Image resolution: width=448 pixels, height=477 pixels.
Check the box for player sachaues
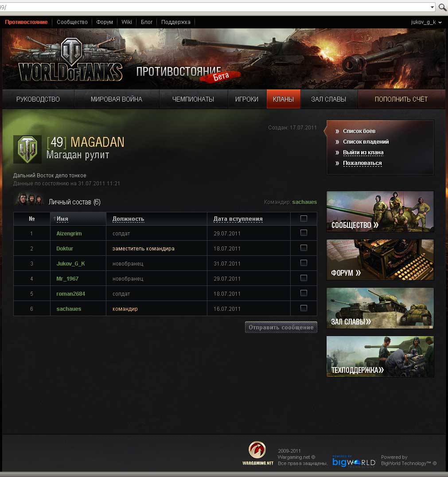304,308
